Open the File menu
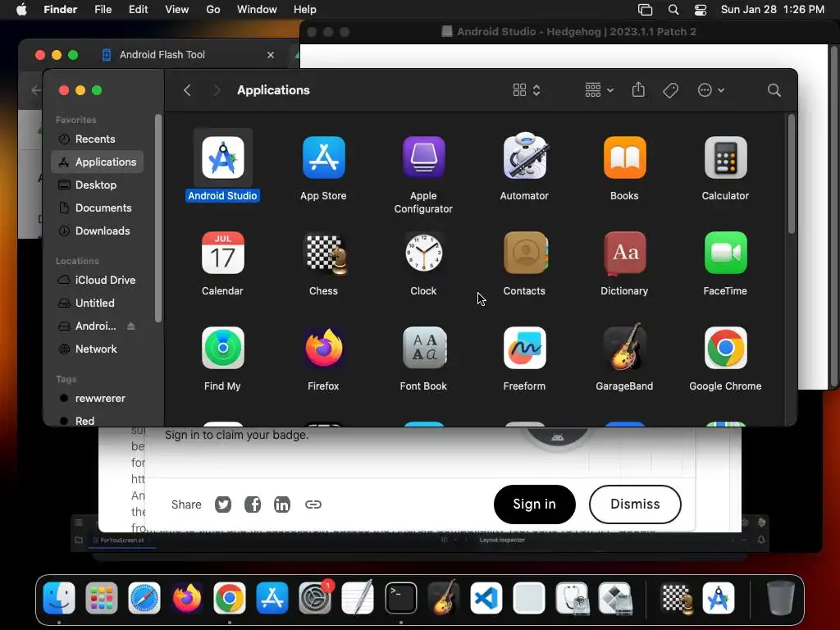The height and width of the screenshot is (630, 840). pyautogui.click(x=103, y=10)
